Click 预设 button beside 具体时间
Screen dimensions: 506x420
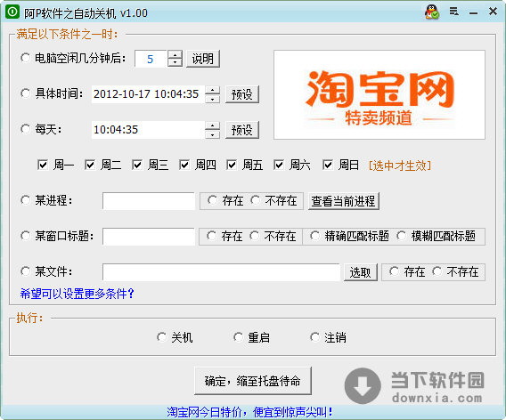pos(242,94)
